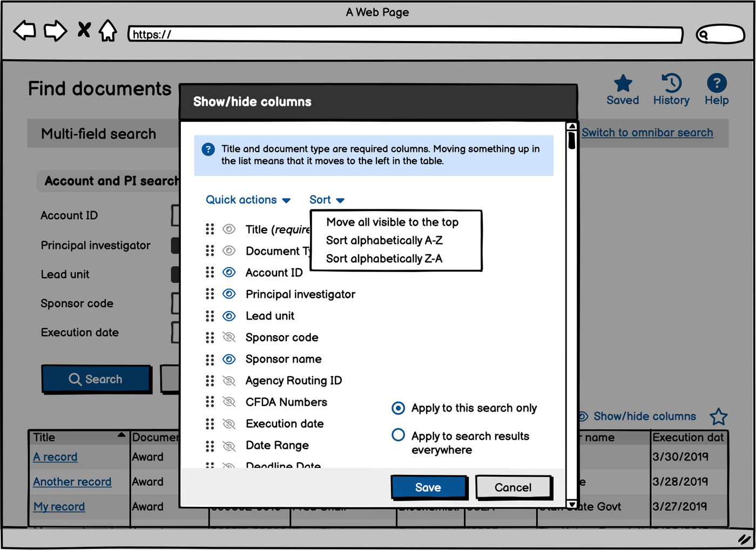Grab the drag handle for Execution date row
Viewport: 756px width, 550px height.
(x=210, y=424)
